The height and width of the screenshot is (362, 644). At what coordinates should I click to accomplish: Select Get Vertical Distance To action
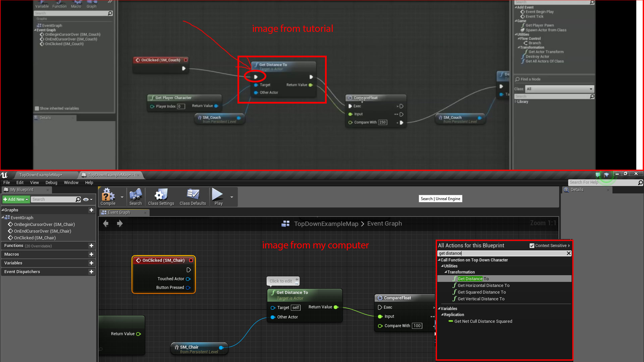(481, 299)
